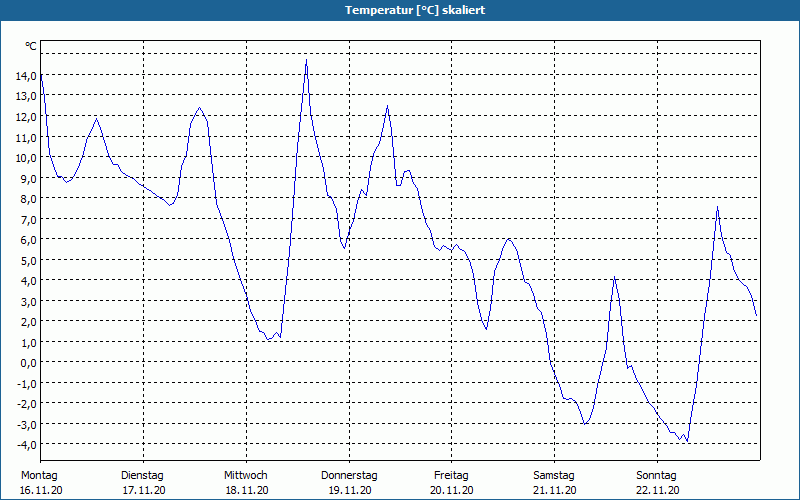The width and height of the screenshot is (800, 500).
Task: Click the -2,0 y-axis label
Action: tap(27, 404)
